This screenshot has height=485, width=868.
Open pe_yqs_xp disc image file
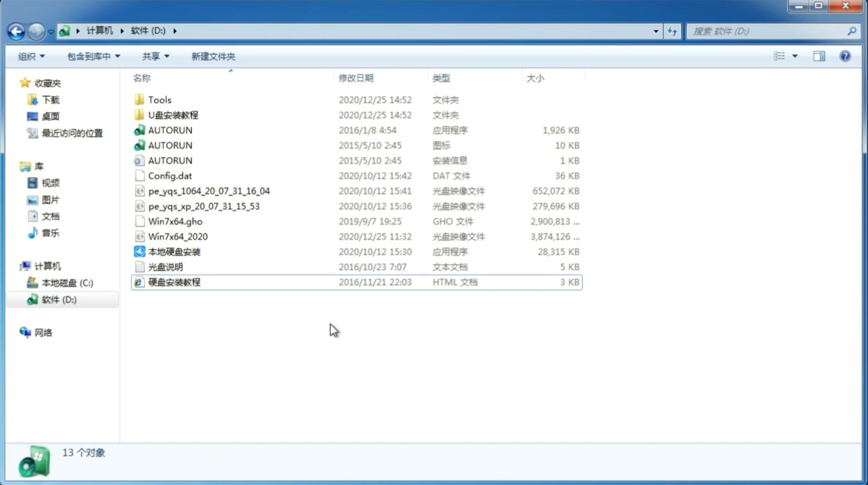click(204, 206)
